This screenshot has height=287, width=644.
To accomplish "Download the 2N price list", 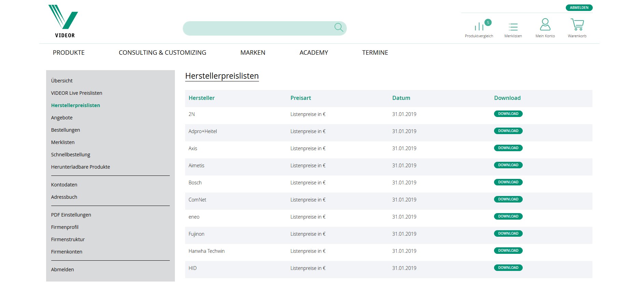I will [508, 114].
